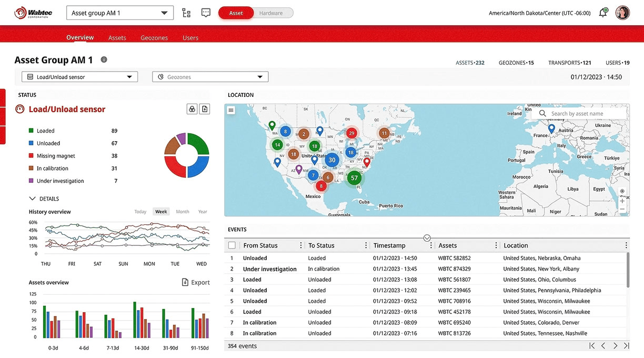Viewport: 644px width, 358px height.
Task: Collapse the DETAILS section
Action: (33, 199)
